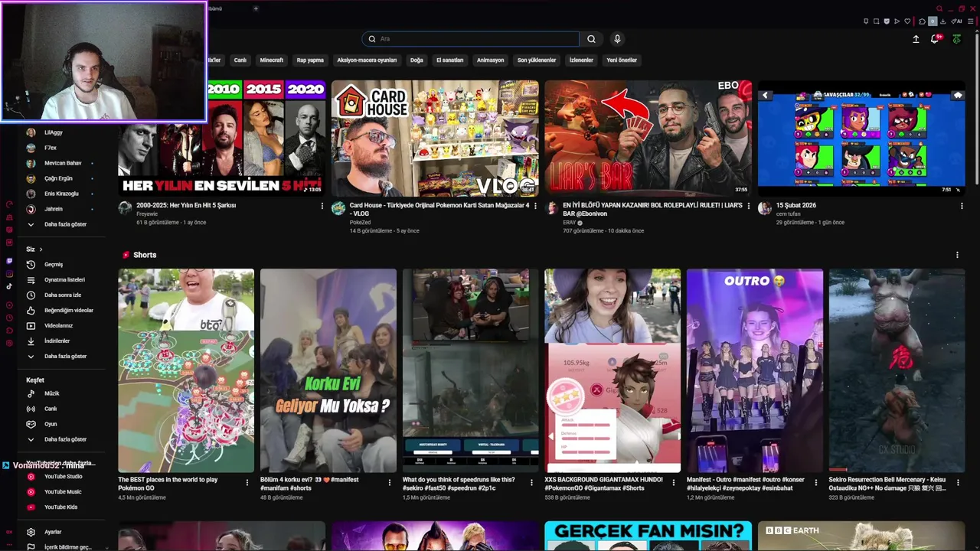Image resolution: width=980 pixels, height=551 pixels.
Task: Open the Outro Manifest short thumbnail
Action: (x=755, y=370)
